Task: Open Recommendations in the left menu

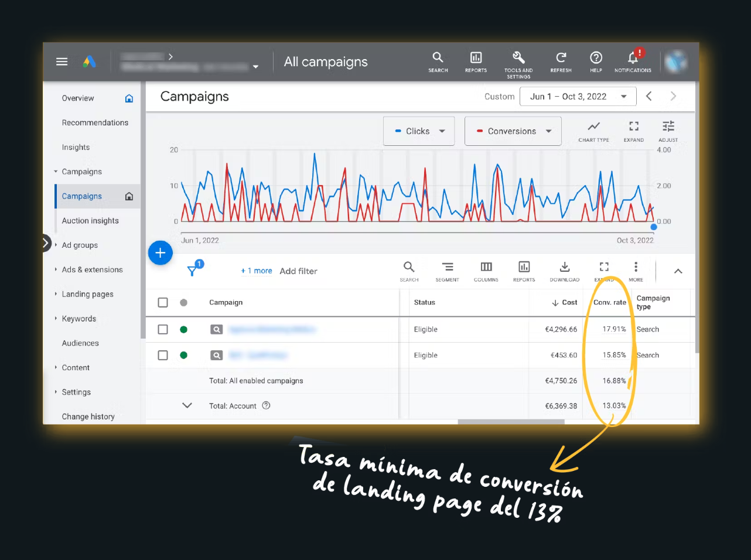Action: pyautogui.click(x=95, y=122)
